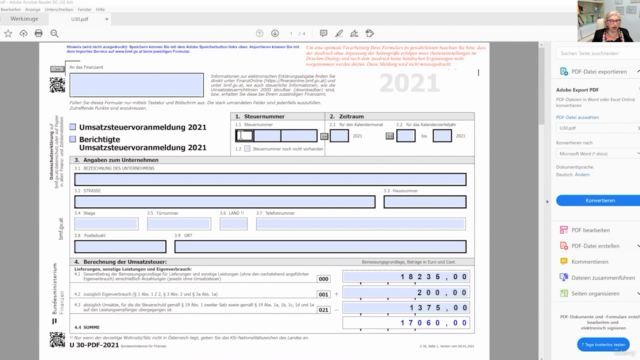This screenshot has height=360, width=640.
Task: Add a comment with the speech bubble icon
Action: pyautogui.click(x=323, y=33)
